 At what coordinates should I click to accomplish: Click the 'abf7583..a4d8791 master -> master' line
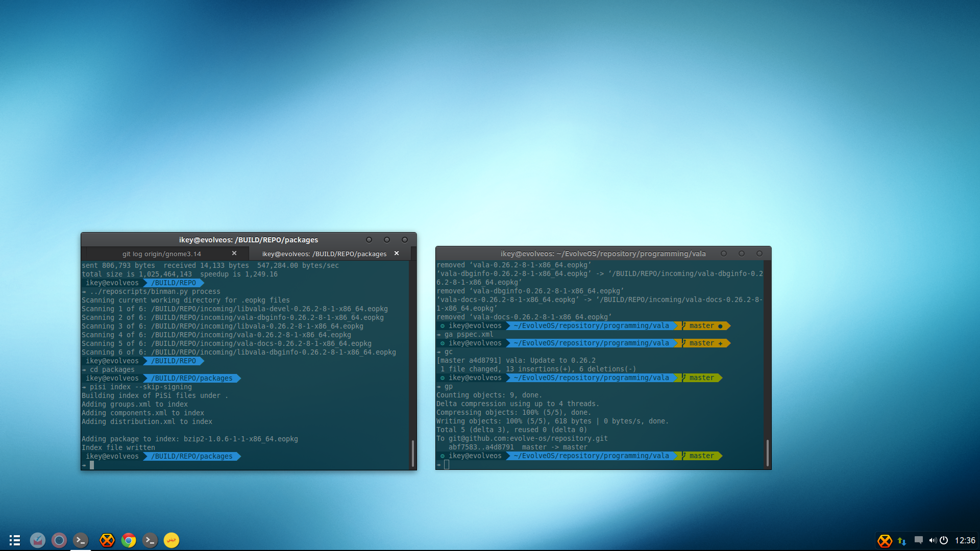tap(518, 447)
